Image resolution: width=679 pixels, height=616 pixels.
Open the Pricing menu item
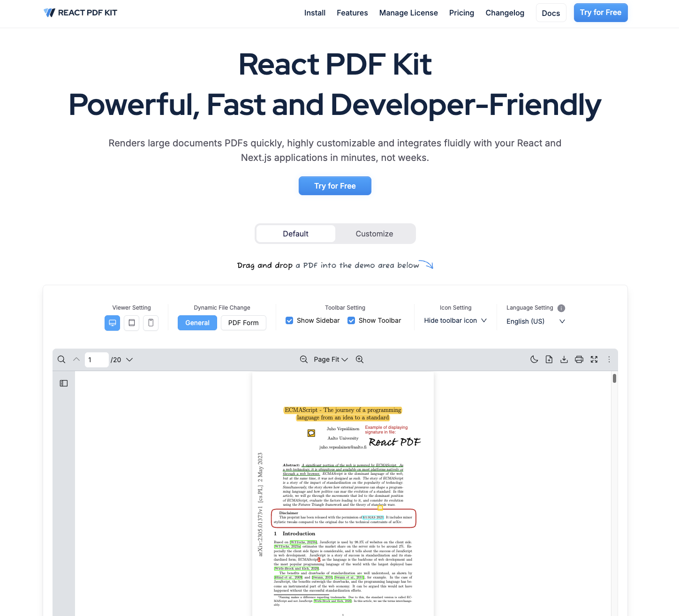point(461,13)
